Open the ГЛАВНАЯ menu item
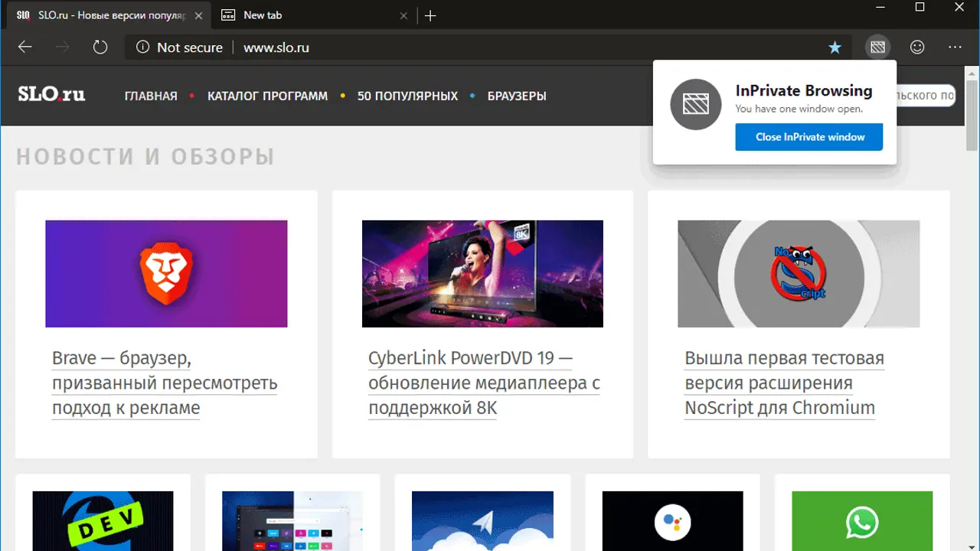The image size is (980, 551). pyautogui.click(x=151, y=96)
